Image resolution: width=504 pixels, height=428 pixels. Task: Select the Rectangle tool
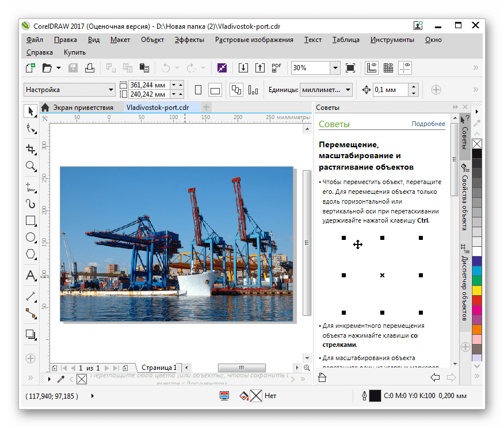pos(31,220)
